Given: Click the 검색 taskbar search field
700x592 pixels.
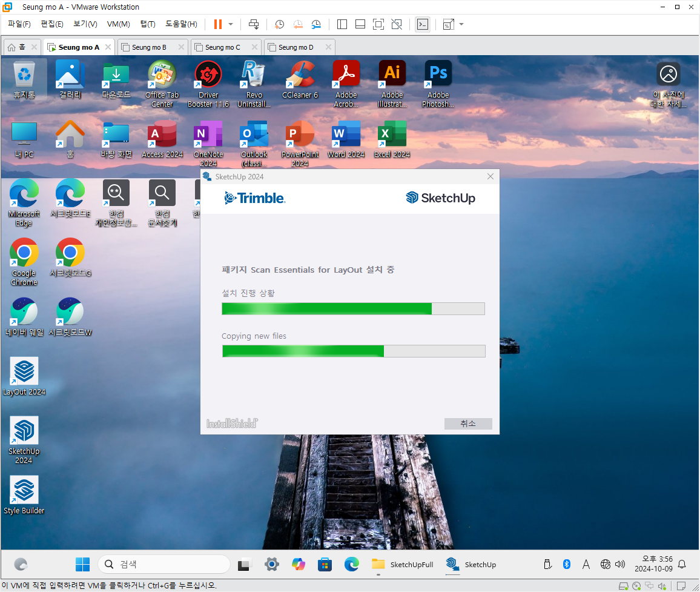Looking at the screenshot, I should (x=164, y=564).
